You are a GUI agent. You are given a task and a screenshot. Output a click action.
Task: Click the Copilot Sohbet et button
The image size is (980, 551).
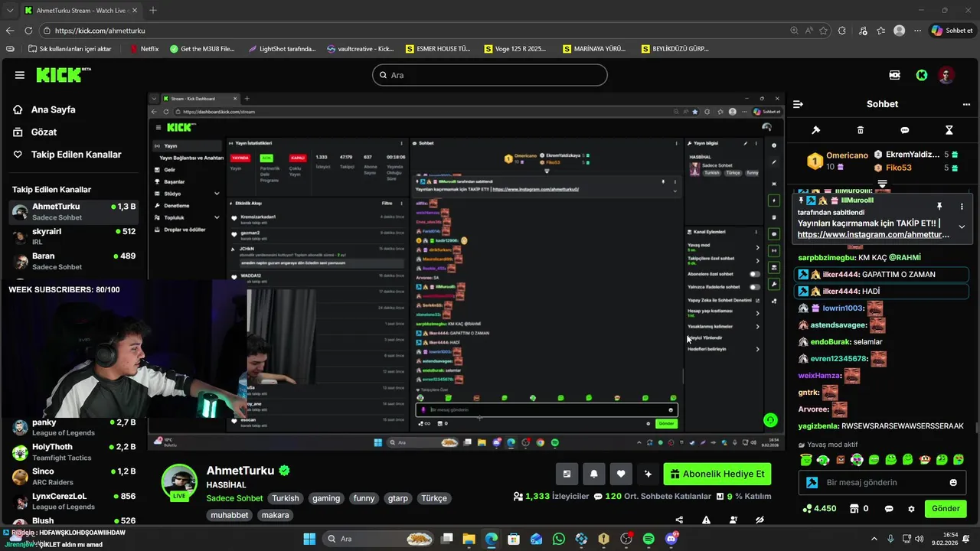(952, 31)
